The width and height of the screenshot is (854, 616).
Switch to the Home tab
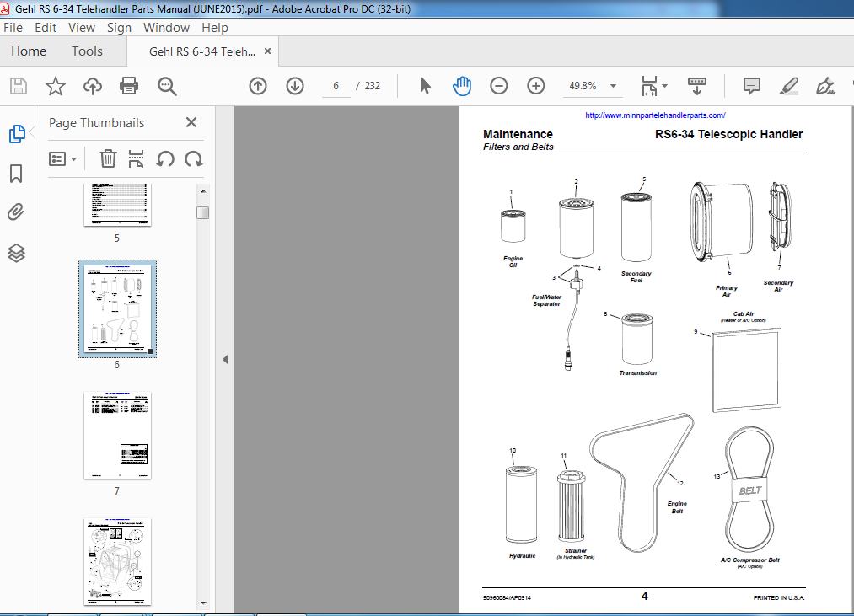coord(29,51)
